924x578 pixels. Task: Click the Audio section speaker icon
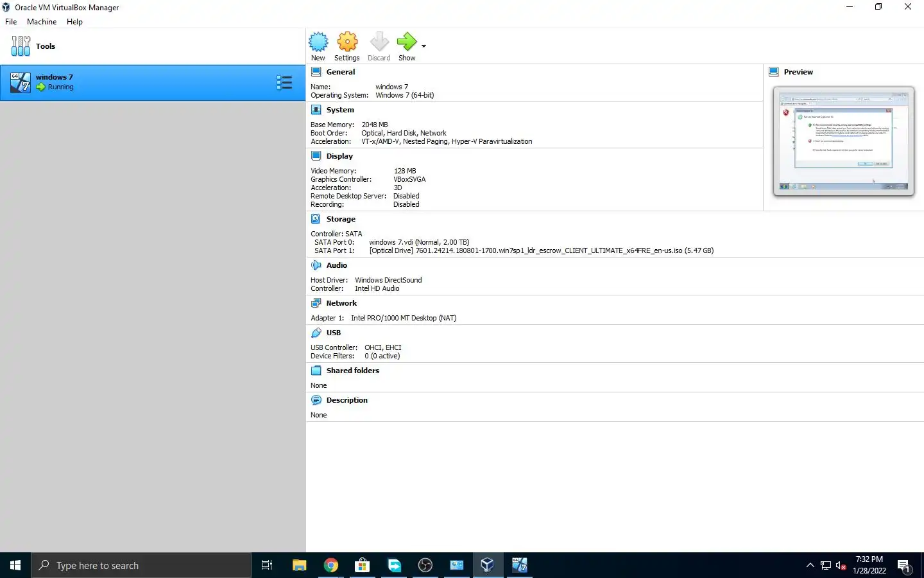316,265
